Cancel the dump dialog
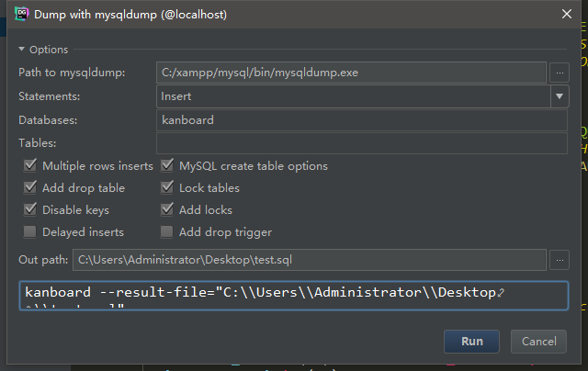 click(x=538, y=342)
